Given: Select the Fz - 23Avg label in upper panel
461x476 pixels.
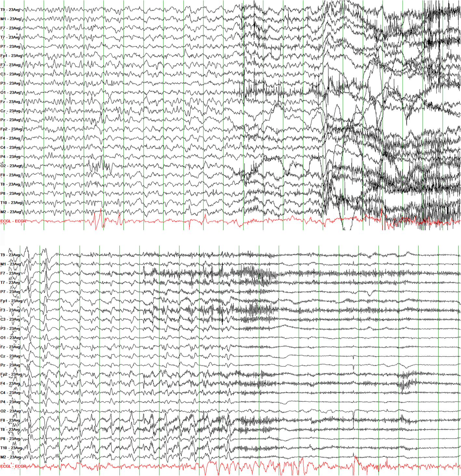Looking at the screenshot, I should coord(10,102).
